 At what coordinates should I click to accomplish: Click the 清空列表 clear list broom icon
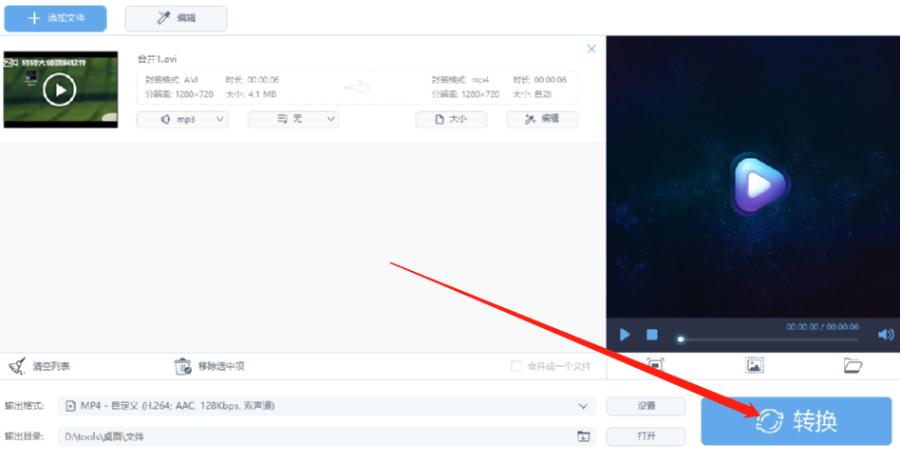pos(17,366)
